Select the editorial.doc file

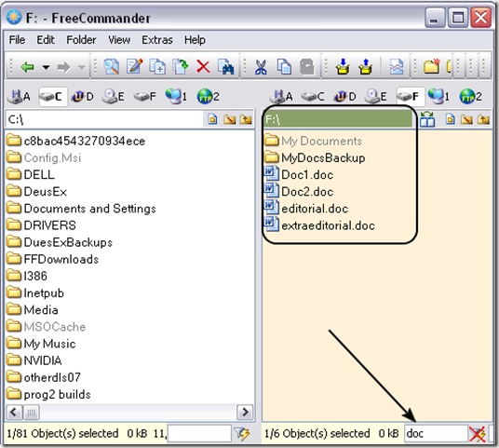pyautogui.click(x=306, y=209)
